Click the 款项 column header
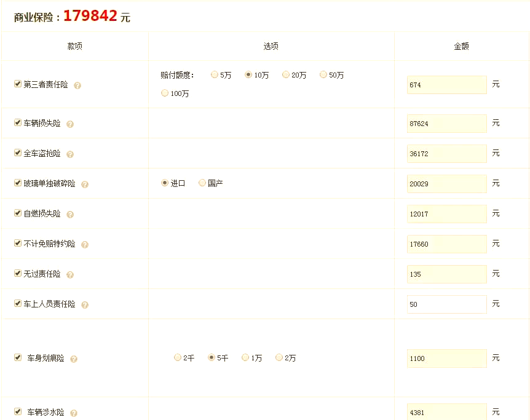Viewport: 530px width, 420px height. (x=74, y=46)
